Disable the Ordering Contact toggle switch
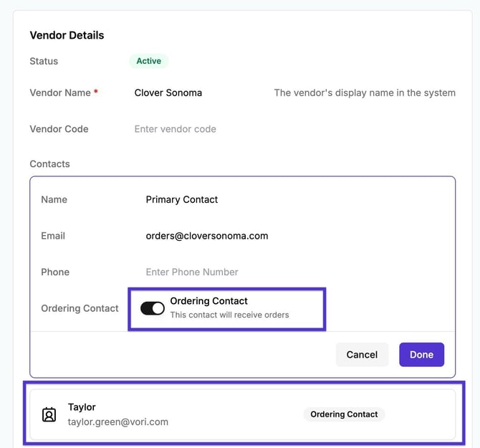This screenshot has height=448, width=480. coord(153,308)
